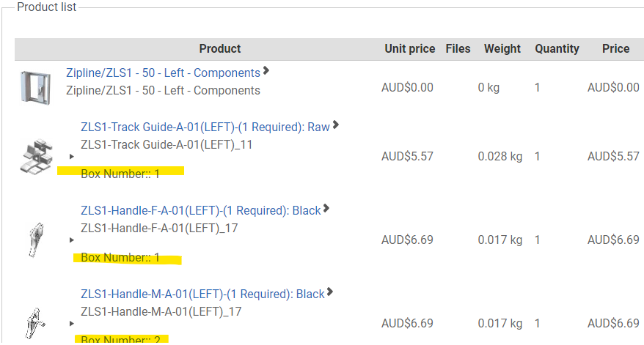644x345 pixels.
Task: Expand Track Guide row details triangle
Action: (71, 156)
